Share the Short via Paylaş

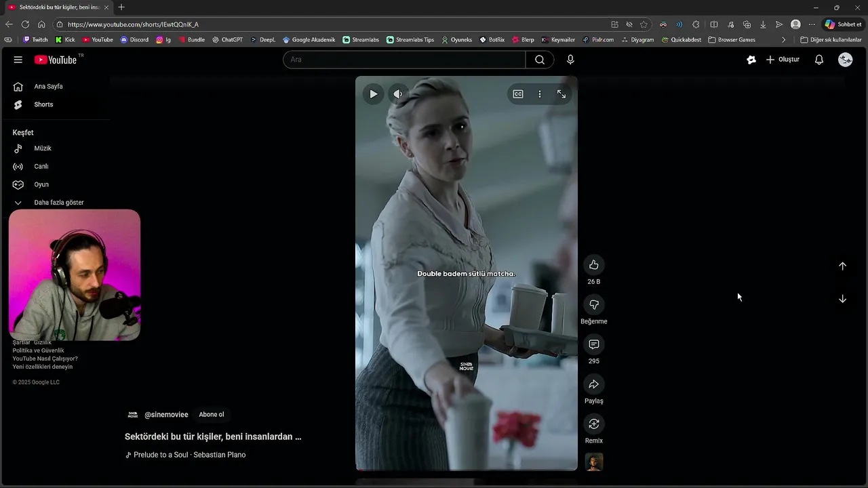click(594, 384)
